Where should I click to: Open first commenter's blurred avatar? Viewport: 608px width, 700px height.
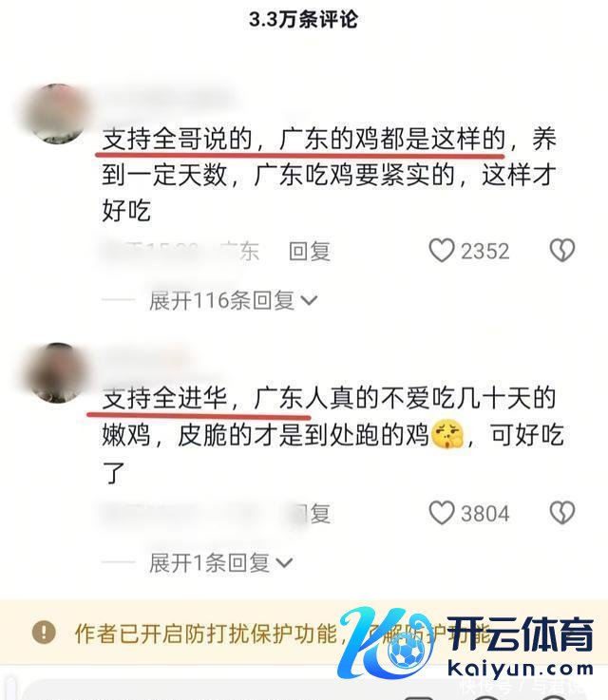click(x=56, y=113)
